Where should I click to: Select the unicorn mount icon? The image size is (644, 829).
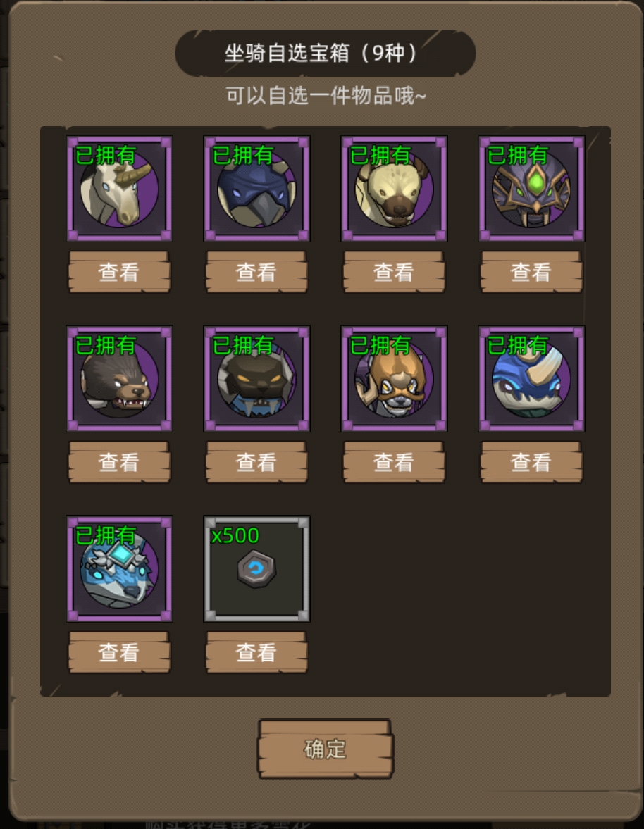click(x=119, y=188)
